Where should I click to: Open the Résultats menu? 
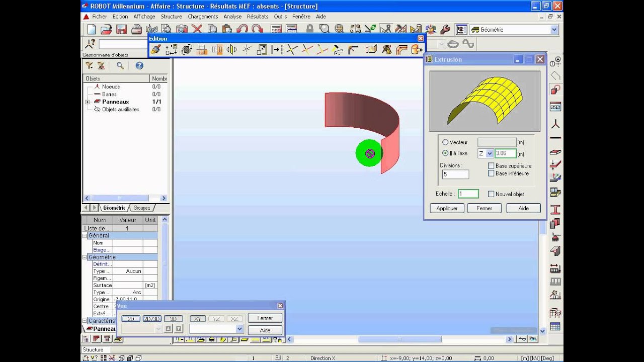point(258,17)
